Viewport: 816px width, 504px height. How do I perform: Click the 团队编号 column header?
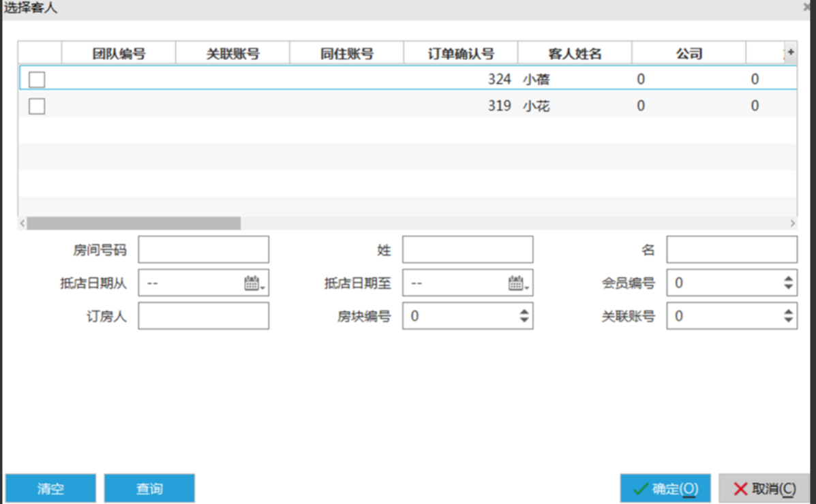tap(119, 54)
